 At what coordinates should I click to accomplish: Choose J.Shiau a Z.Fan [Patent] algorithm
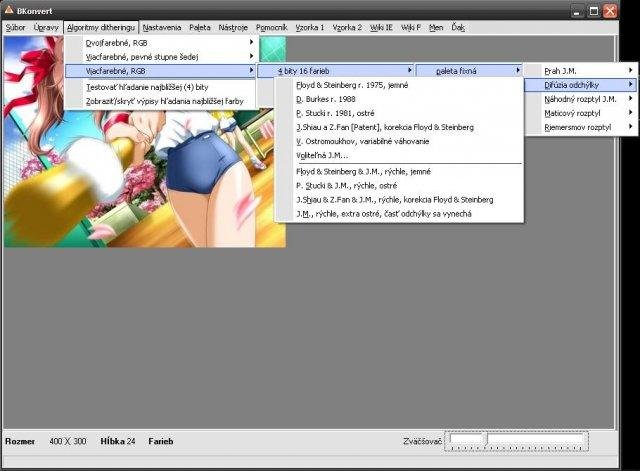pyautogui.click(x=399, y=127)
